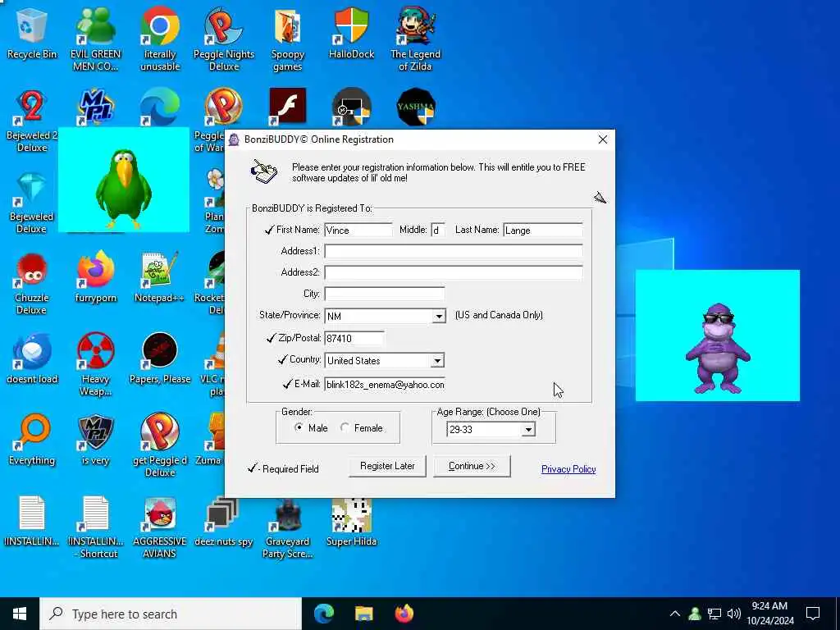
Task: Open the Spoopy games folder
Action: [x=288, y=39]
